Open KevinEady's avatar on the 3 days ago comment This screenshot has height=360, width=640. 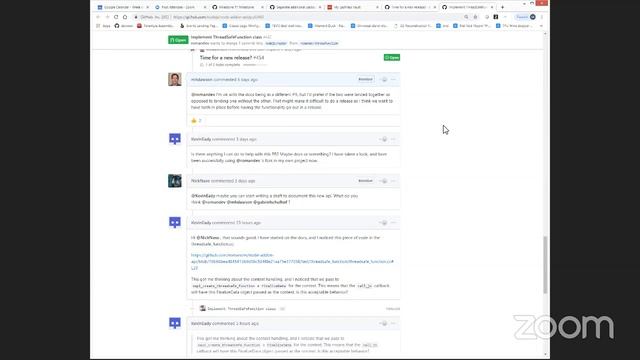pos(175,139)
